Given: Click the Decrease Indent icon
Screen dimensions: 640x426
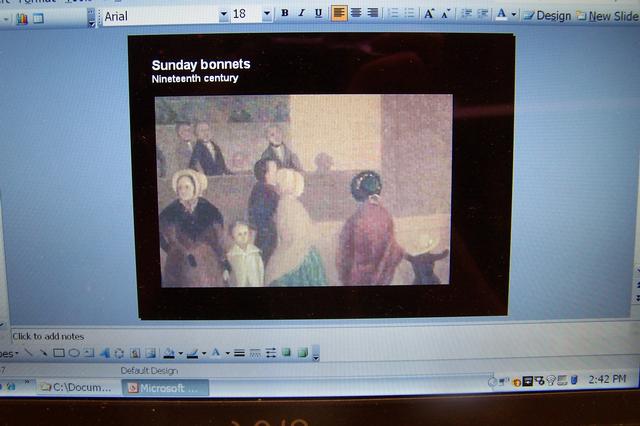Looking at the screenshot, I should 466,14.
